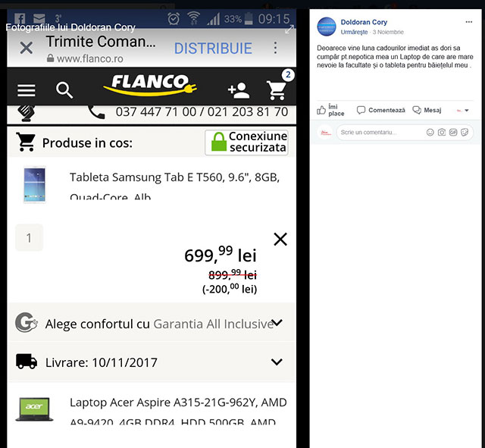Click the delivery truck icon

27,362
